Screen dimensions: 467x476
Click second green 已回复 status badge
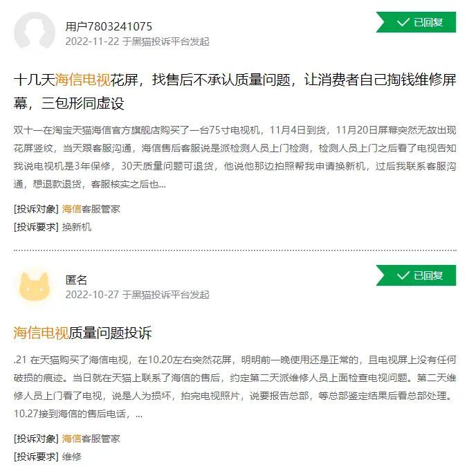coord(416,275)
